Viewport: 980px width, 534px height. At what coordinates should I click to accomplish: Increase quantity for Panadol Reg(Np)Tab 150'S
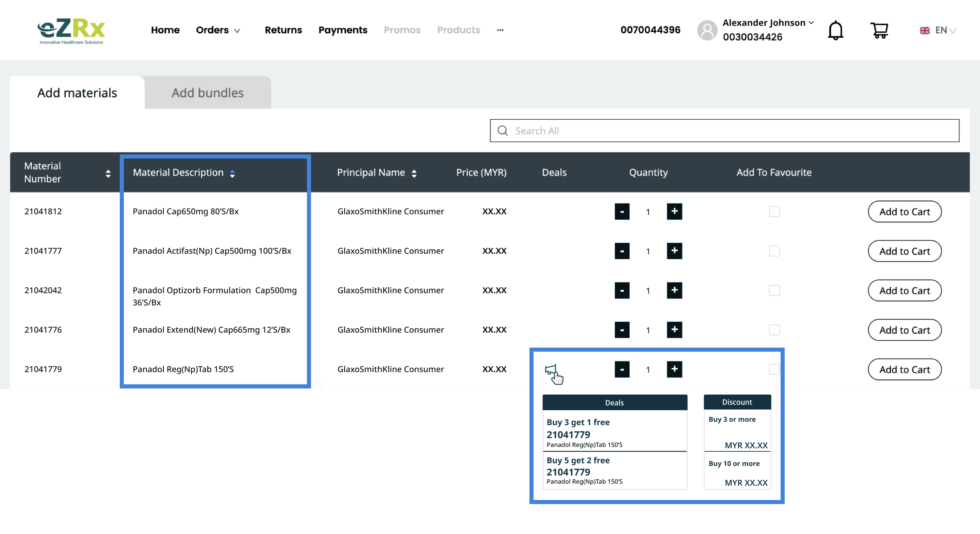pyautogui.click(x=674, y=369)
